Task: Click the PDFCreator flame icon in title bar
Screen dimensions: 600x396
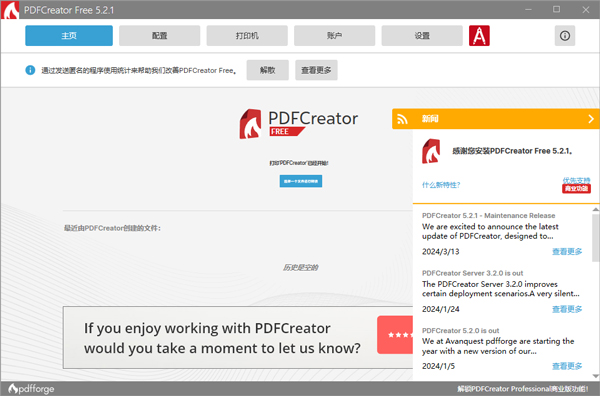Action: [x=10, y=10]
